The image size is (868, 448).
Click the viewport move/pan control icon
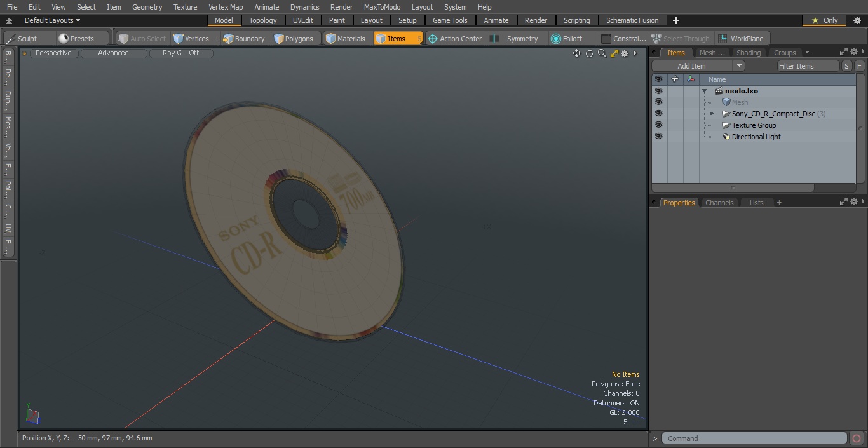coord(576,53)
